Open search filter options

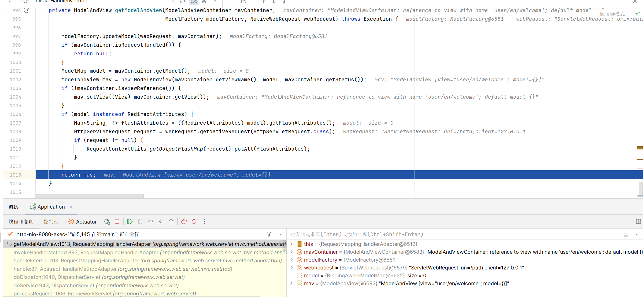(x=284, y=2)
